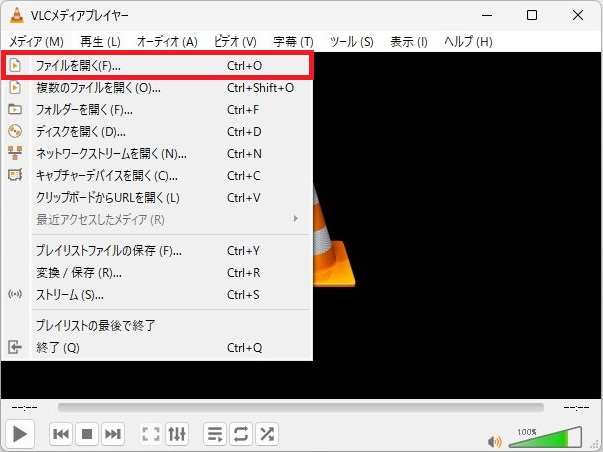Open the 再生 (L) menu

click(99, 41)
